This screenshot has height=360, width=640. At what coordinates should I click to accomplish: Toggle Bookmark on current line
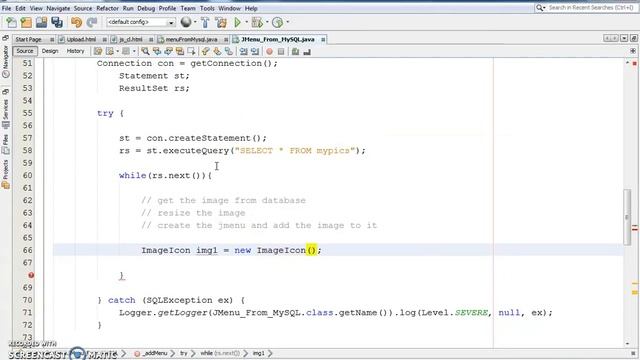pos(229,51)
